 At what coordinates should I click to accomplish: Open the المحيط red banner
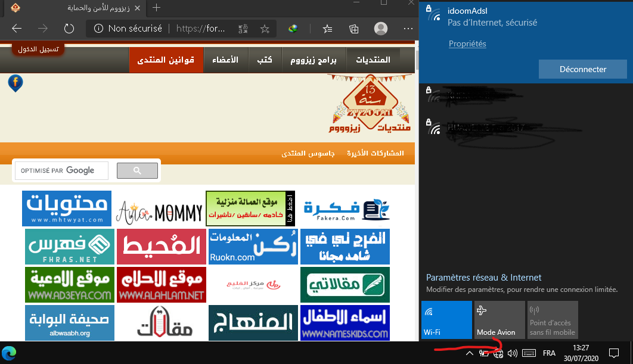pyautogui.click(x=162, y=247)
